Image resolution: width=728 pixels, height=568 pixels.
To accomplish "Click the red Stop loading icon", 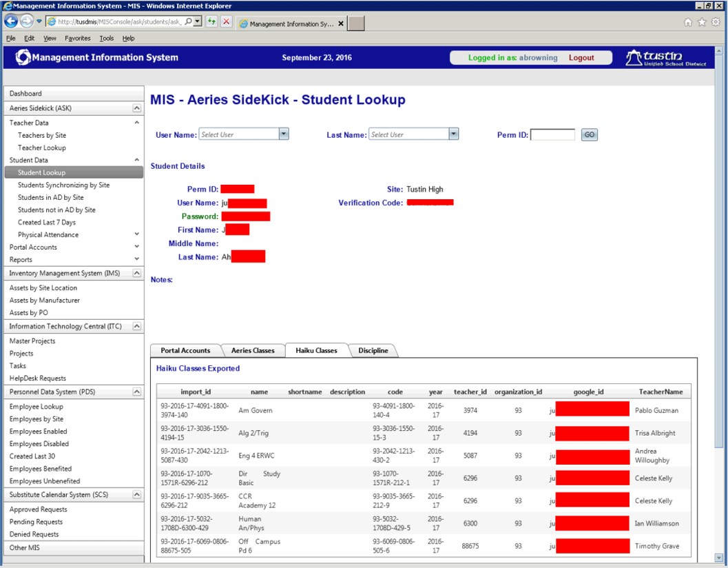I will tap(226, 21).
